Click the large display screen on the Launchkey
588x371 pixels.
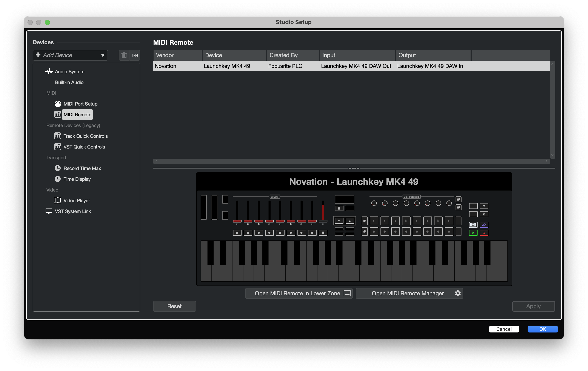344,199
